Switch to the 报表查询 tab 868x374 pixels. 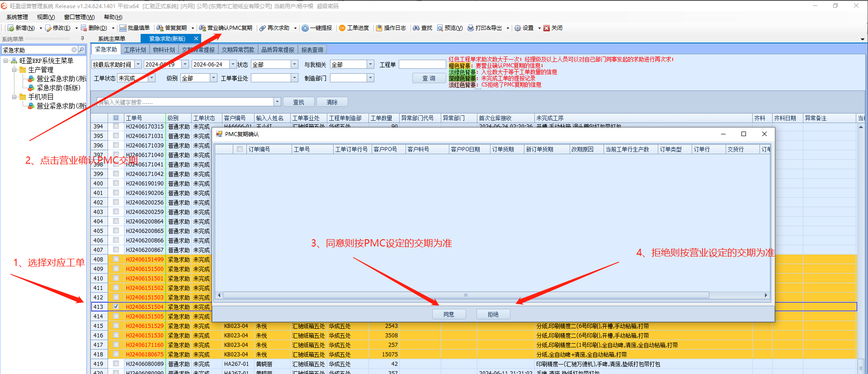312,50
